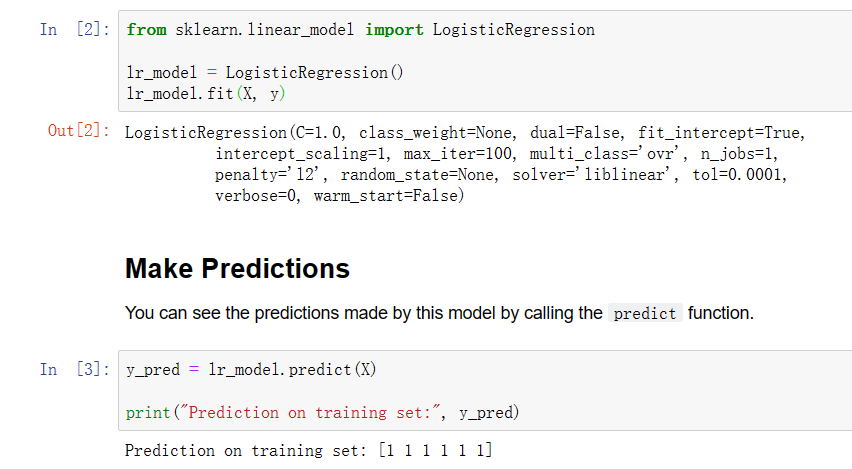852x469 pixels.
Task: Place cursor on the sklearn import line
Action: (360, 30)
